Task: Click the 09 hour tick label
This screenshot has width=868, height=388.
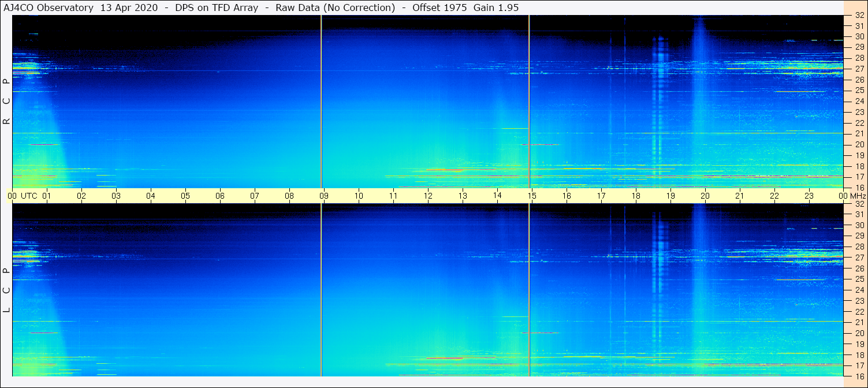Action: 324,196
